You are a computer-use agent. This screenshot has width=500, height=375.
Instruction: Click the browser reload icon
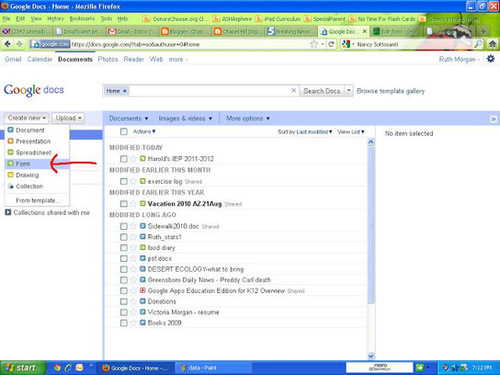(331, 44)
